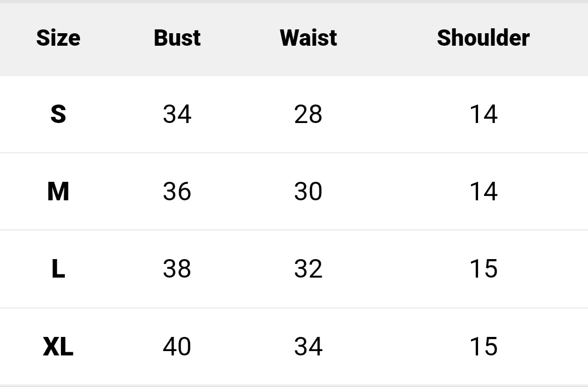
Task: Click bust value 34 for size S
Action: point(177,114)
